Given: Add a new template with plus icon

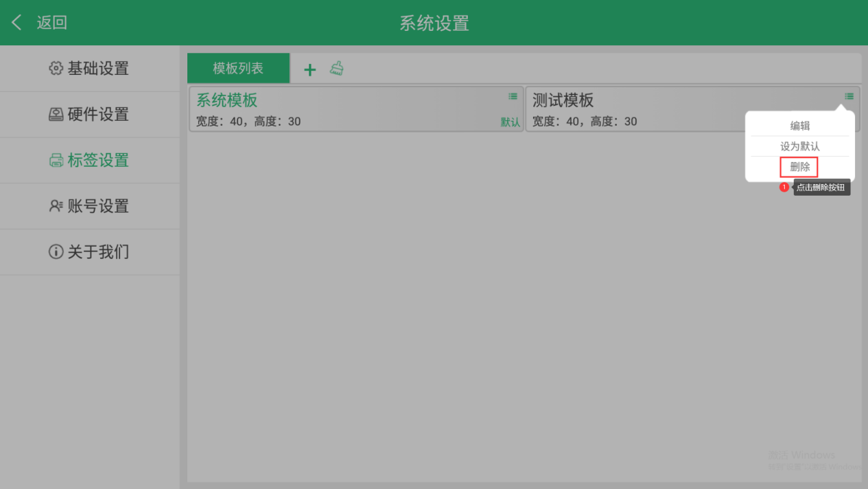Looking at the screenshot, I should 310,69.
